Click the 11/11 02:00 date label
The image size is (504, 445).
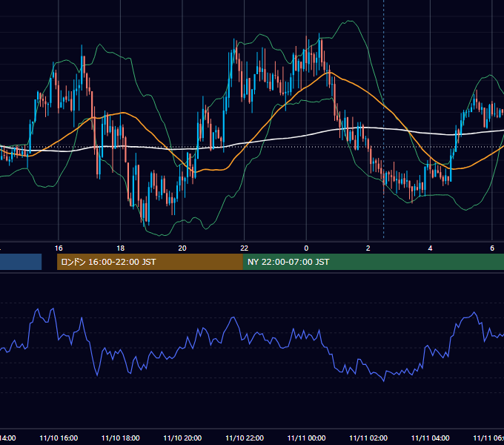pos(368,438)
